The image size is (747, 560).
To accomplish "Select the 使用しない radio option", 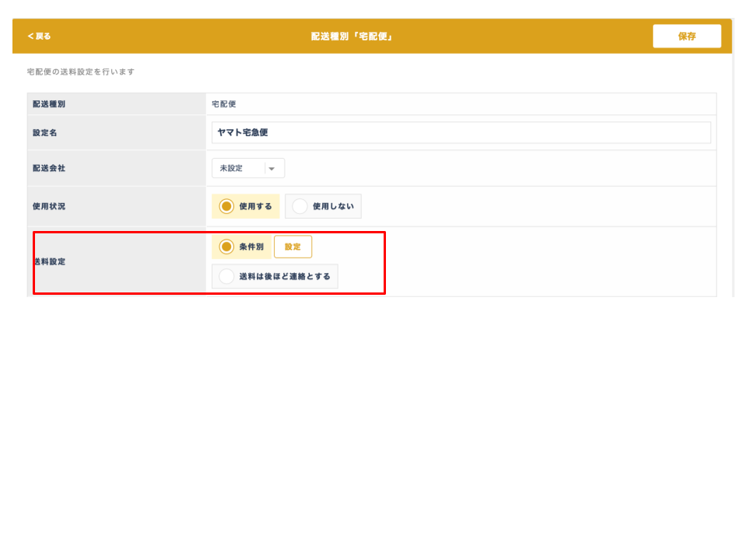I will tap(323, 206).
